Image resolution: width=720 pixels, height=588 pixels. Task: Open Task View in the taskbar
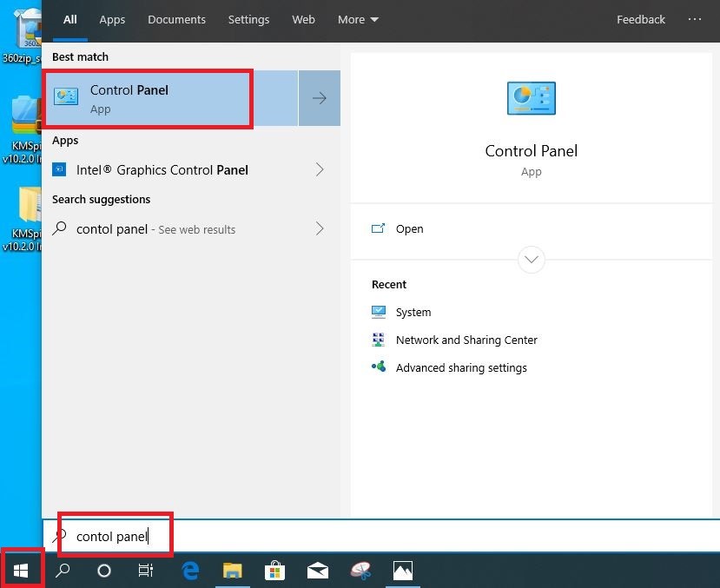point(146,571)
